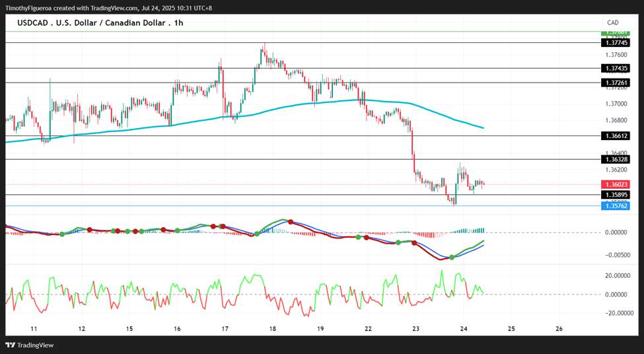Image resolution: width=644 pixels, height=354 pixels.
Task: Click the last green MACD crossover dot
Action: [x=452, y=257]
